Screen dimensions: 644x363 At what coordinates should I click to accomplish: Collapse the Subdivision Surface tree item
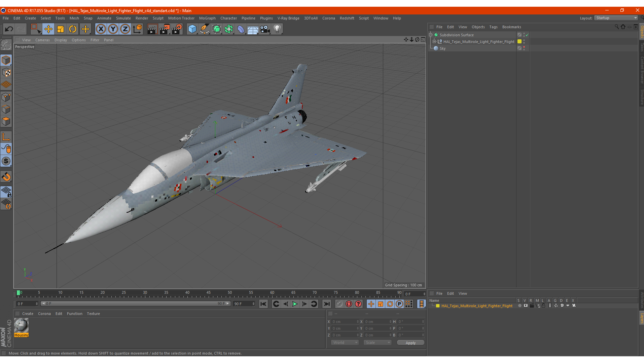(x=430, y=35)
